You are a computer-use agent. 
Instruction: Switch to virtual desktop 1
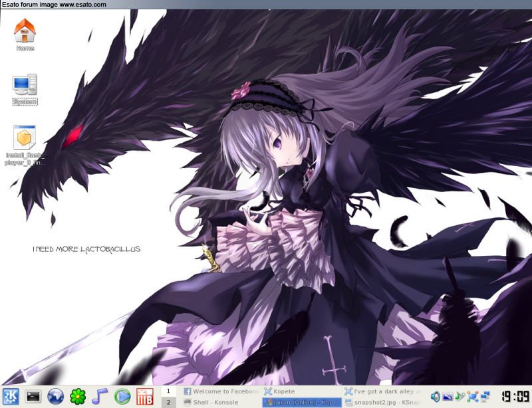pos(169,391)
